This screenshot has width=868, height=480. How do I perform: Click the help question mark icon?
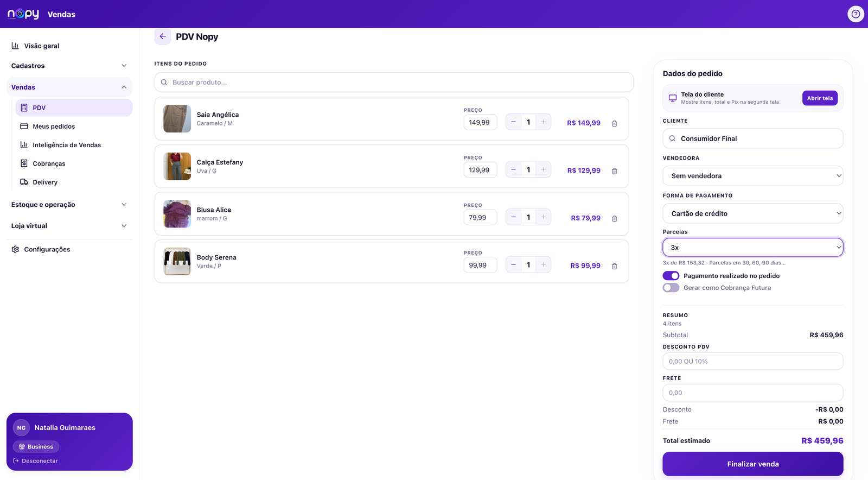tap(856, 14)
